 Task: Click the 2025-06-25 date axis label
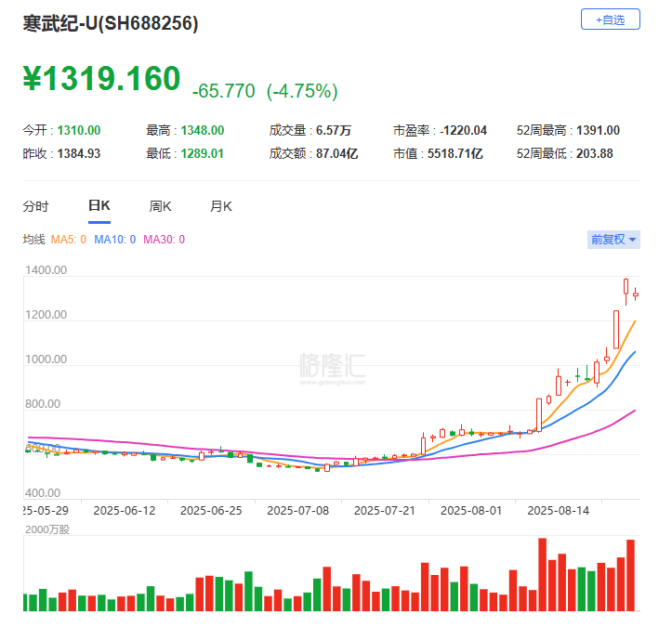(211, 511)
